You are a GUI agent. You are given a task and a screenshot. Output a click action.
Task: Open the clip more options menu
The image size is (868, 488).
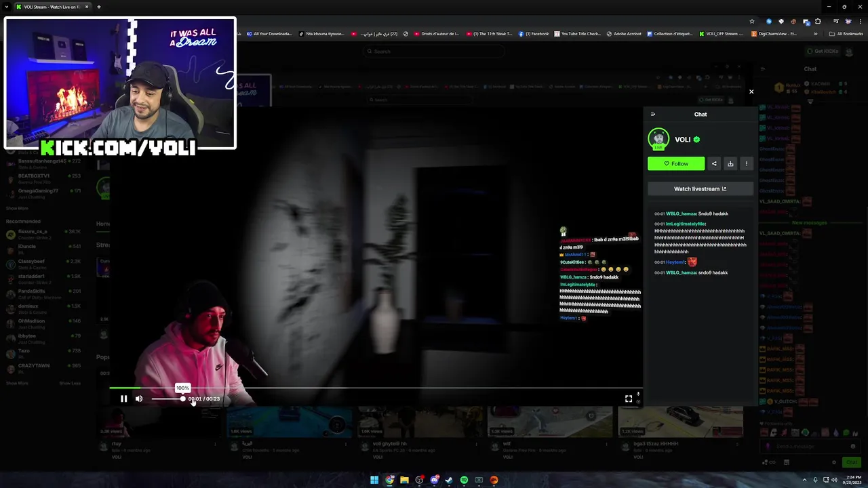pos(747,163)
